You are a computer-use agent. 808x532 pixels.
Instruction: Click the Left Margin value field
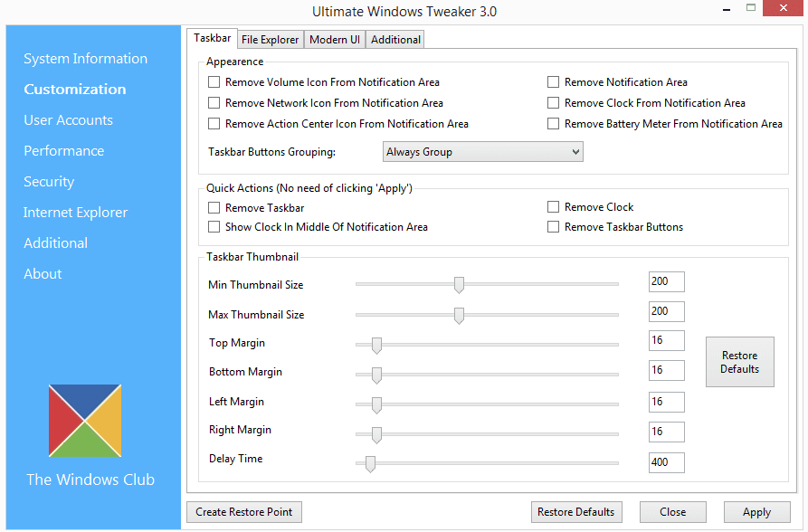[667, 402]
